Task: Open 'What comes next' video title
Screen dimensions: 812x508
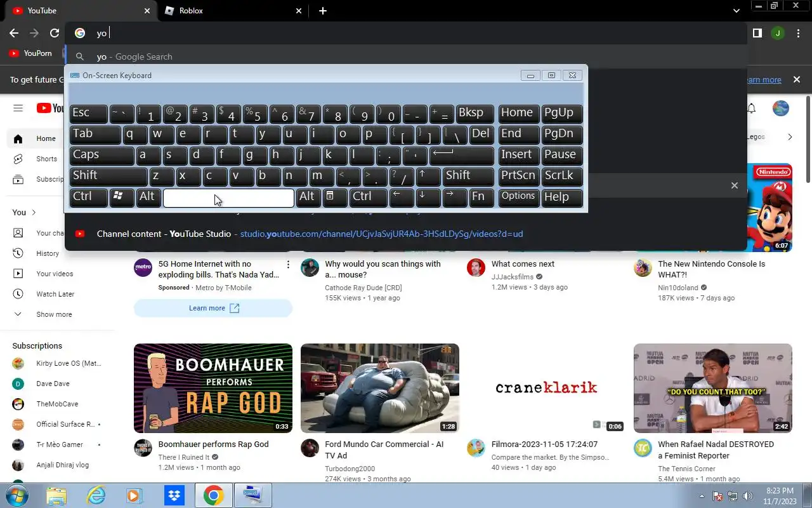Action: (523, 264)
